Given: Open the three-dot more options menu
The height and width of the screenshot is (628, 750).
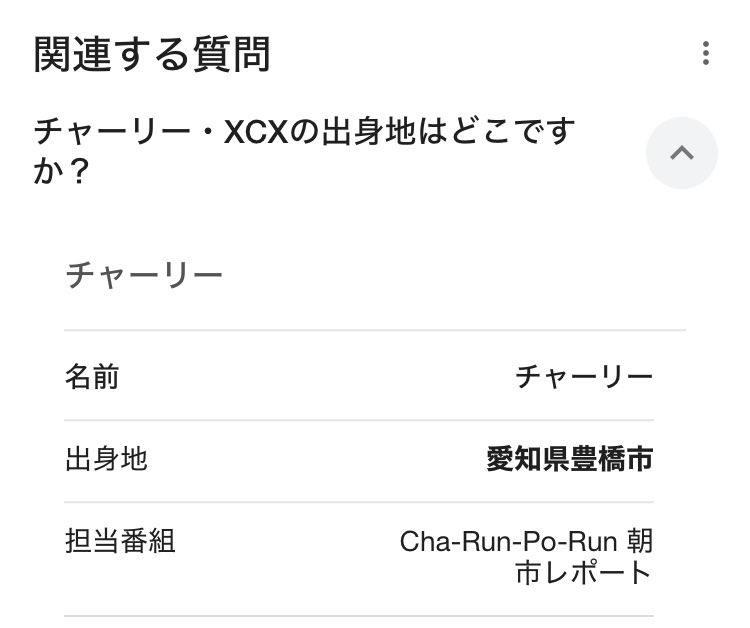Looking at the screenshot, I should [706, 53].
